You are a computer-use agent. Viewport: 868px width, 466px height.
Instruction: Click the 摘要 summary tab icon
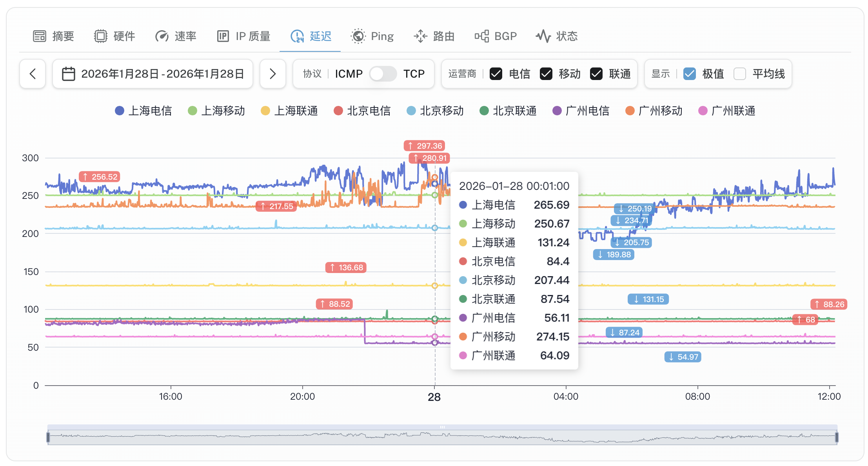pos(39,36)
